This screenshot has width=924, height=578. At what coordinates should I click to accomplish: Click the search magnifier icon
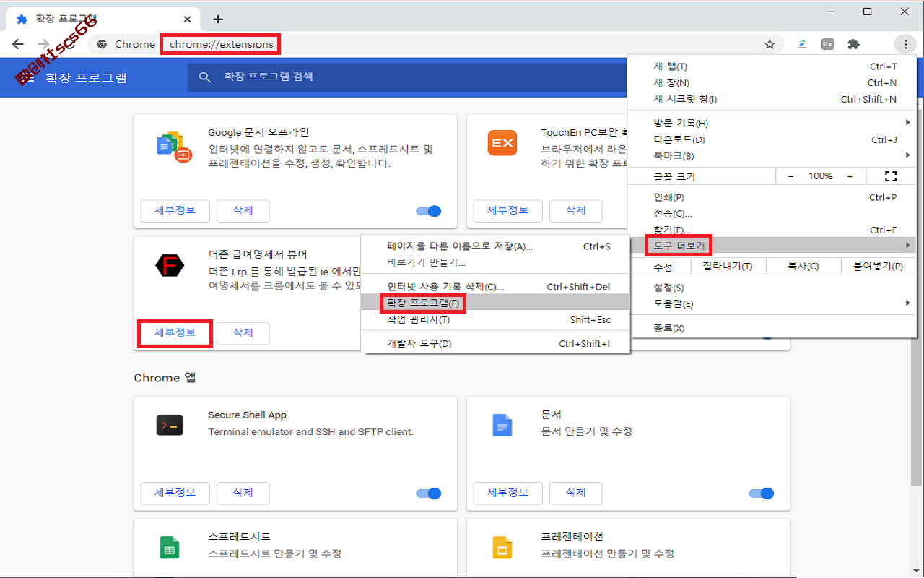pos(205,77)
